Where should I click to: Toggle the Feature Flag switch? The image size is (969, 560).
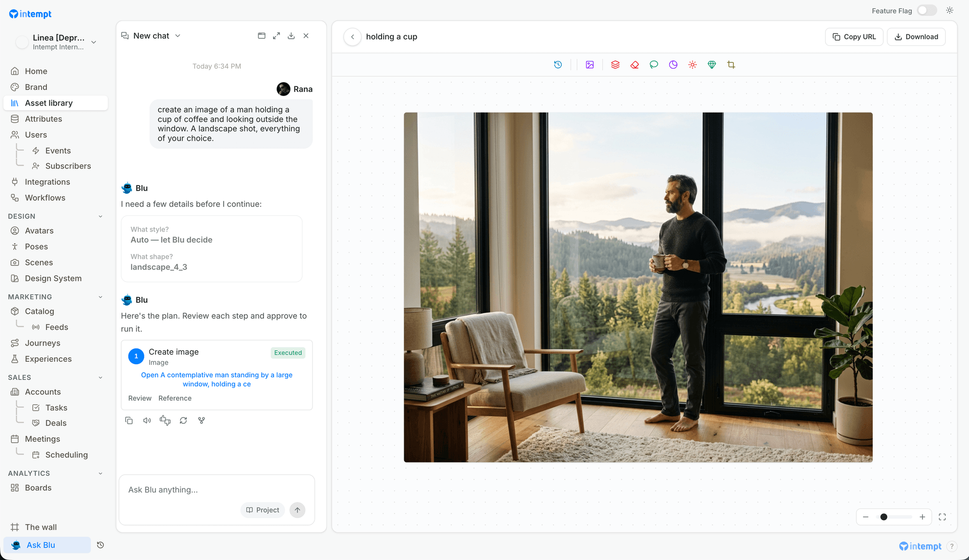[927, 11]
